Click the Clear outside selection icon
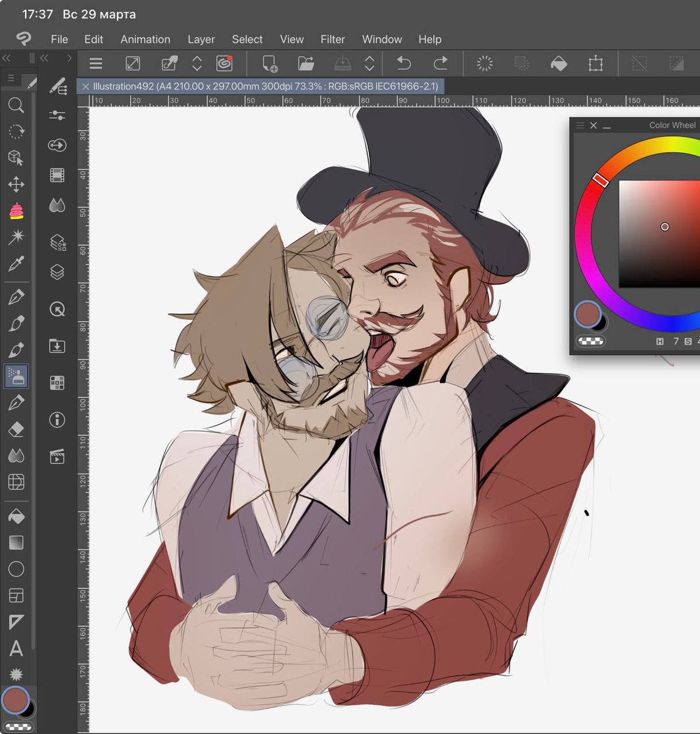The height and width of the screenshot is (734, 700). coord(521,63)
